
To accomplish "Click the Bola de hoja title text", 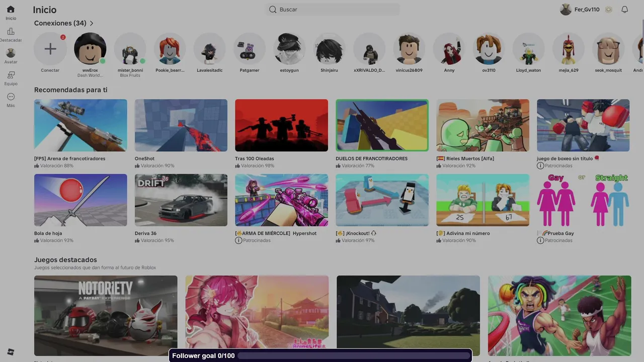I will point(48,233).
